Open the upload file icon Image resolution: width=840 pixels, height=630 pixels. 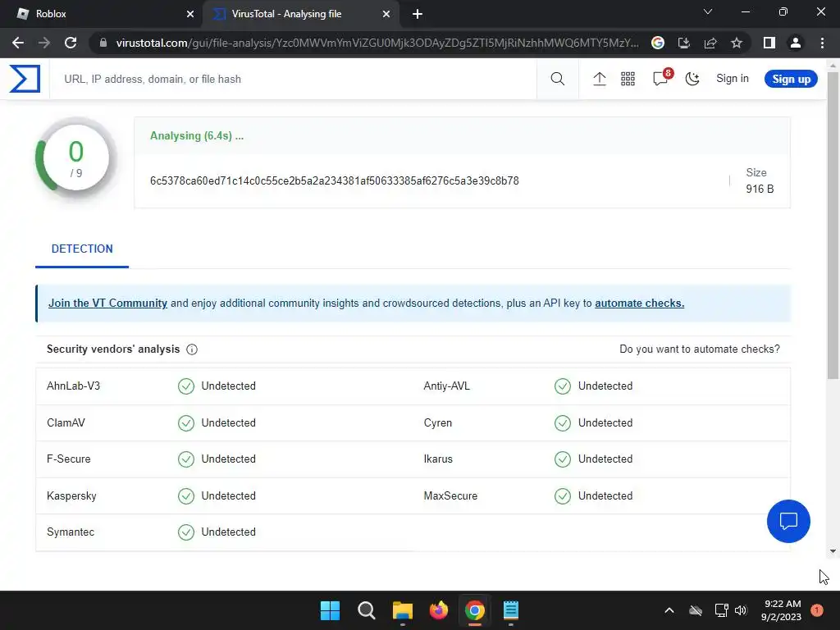(600, 79)
